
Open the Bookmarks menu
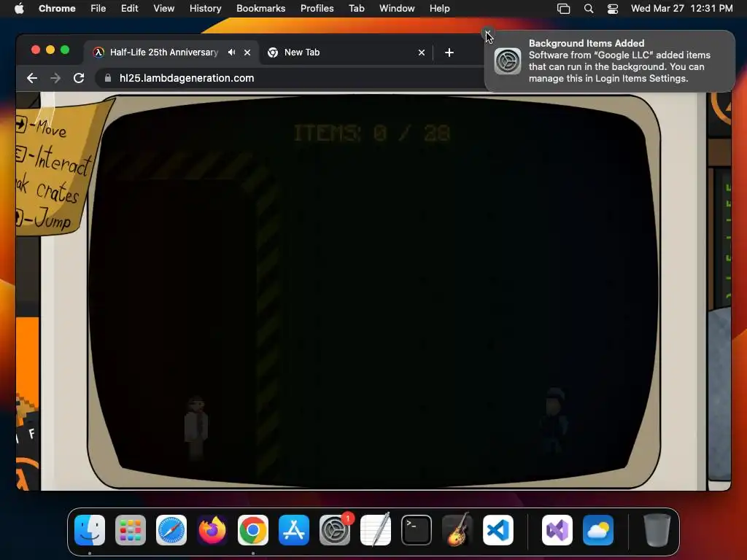(x=260, y=8)
